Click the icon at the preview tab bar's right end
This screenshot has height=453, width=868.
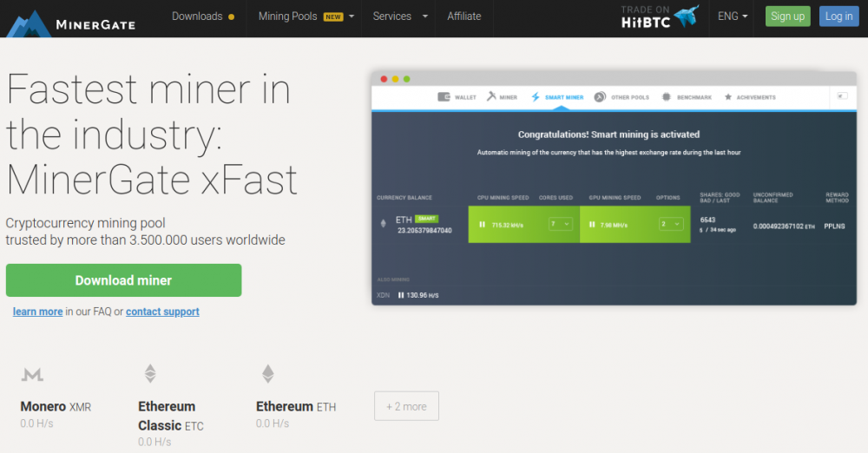pyautogui.click(x=842, y=96)
